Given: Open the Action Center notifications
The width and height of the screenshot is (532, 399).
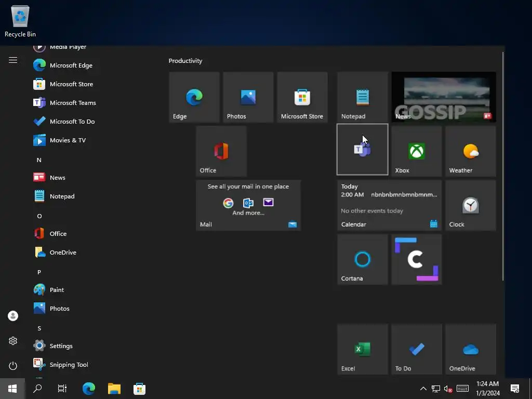Looking at the screenshot, I should [x=515, y=389].
